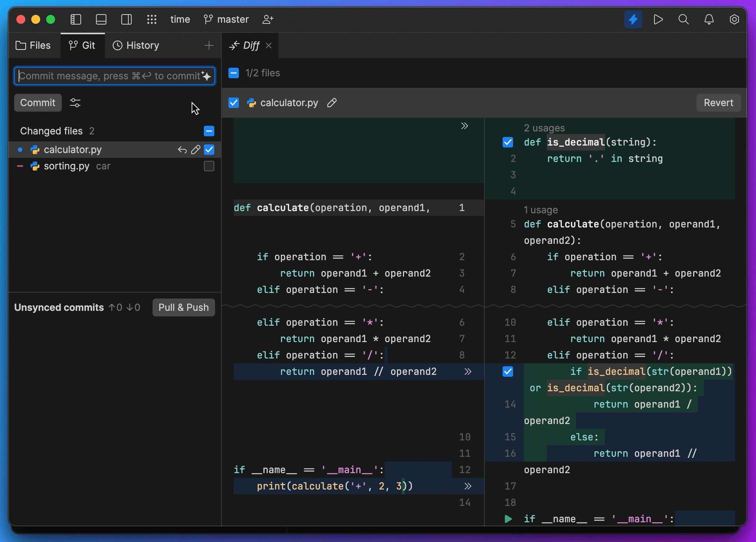Toggle the commit options icon next to Commit
Screen dimensions: 756x542
pos(75,103)
